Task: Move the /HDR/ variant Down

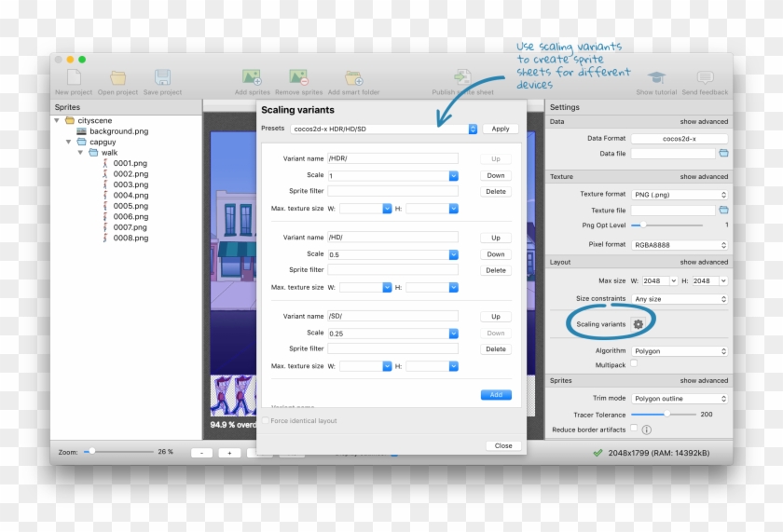Action: (x=495, y=176)
